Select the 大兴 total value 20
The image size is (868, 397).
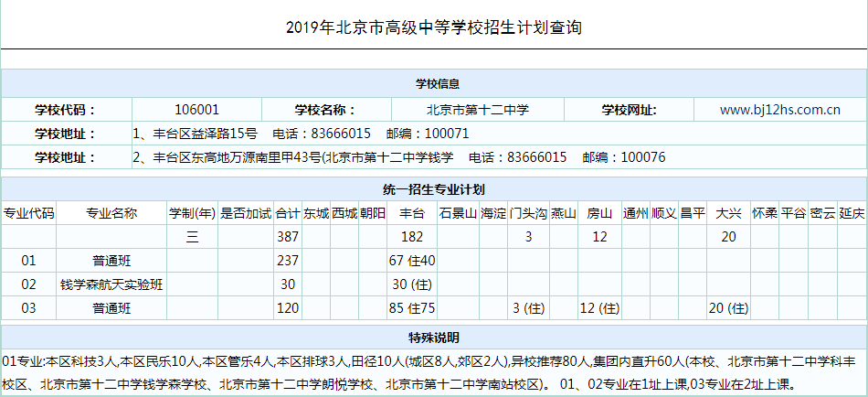point(728,237)
